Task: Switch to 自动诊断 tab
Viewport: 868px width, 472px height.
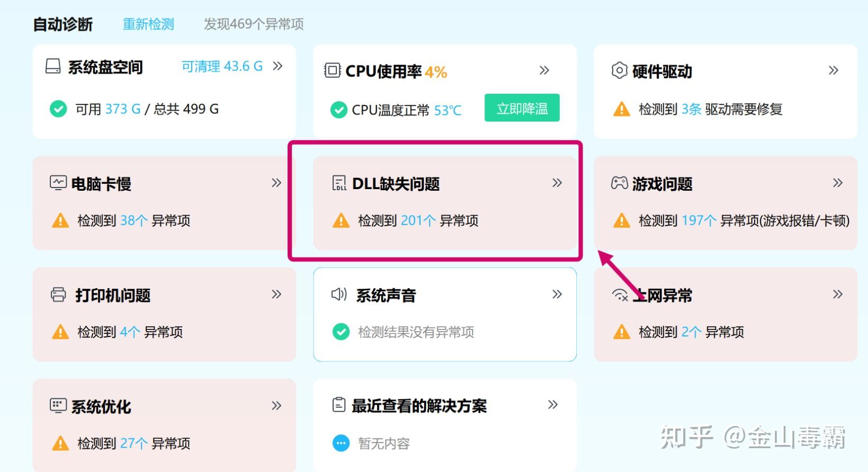Action: [x=62, y=24]
